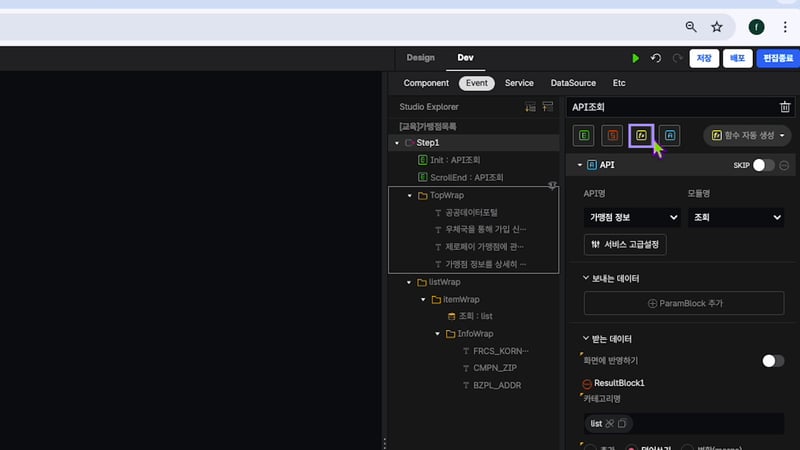This screenshot has width=800, height=450.
Task: Collapse the listWrap folder arrow
Action: point(409,282)
